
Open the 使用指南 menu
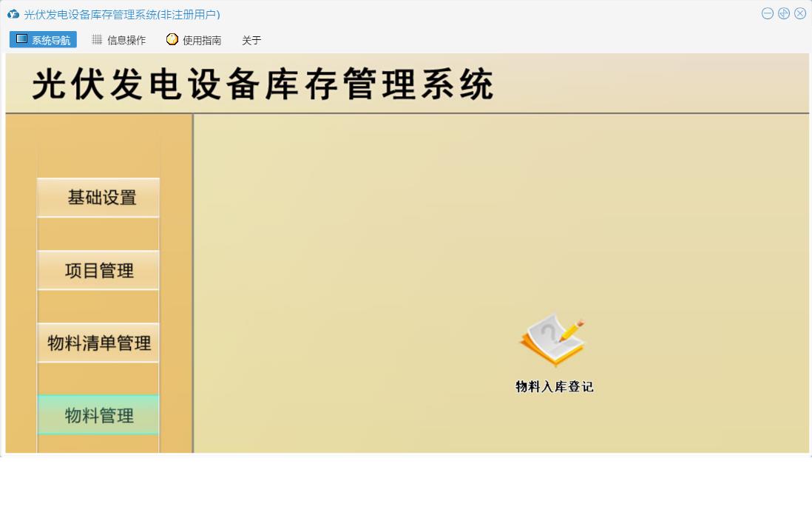point(194,40)
